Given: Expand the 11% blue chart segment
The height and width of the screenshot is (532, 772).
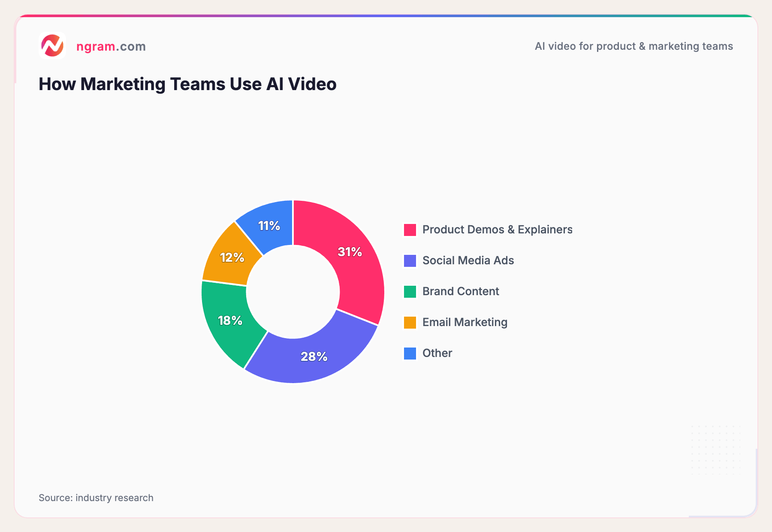Looking at the screenshot, I should pos(269,225).
